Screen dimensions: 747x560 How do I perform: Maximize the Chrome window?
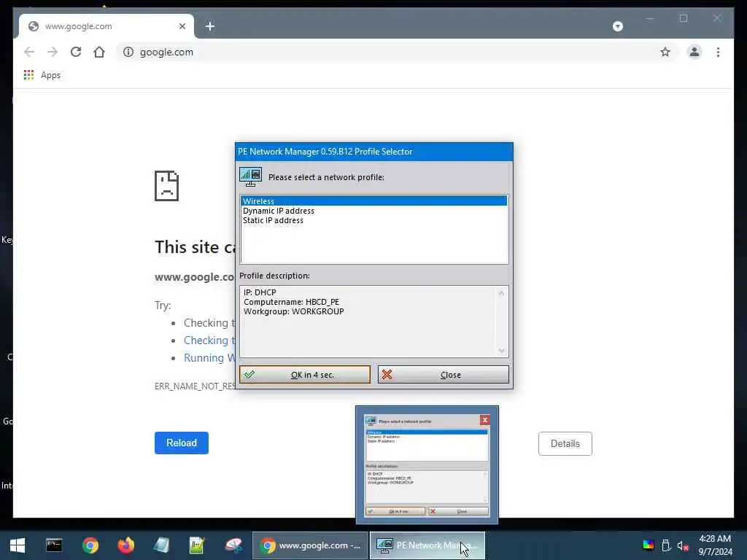pos(684,18)
